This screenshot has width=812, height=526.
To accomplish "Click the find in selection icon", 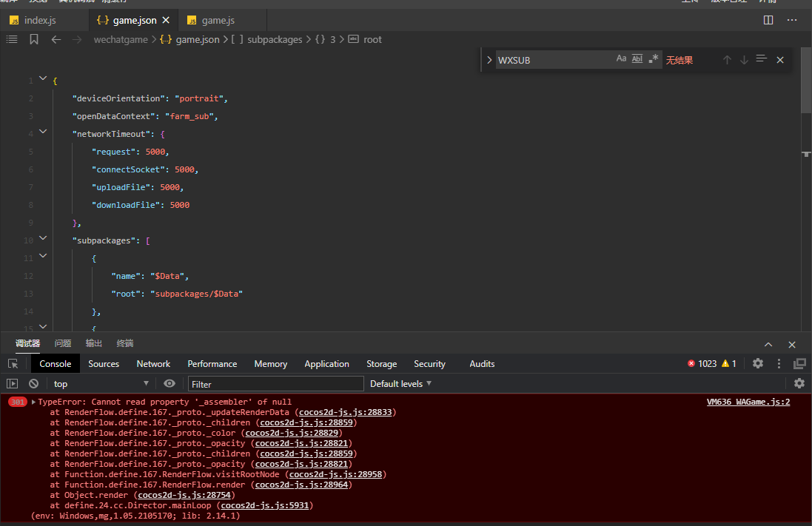I will (761, 59).
